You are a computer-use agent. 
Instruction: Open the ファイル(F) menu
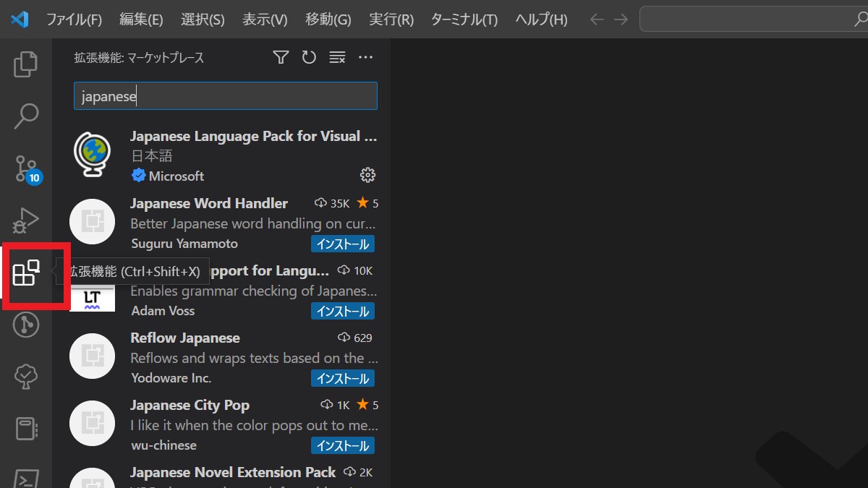click(x=74, y=20)
